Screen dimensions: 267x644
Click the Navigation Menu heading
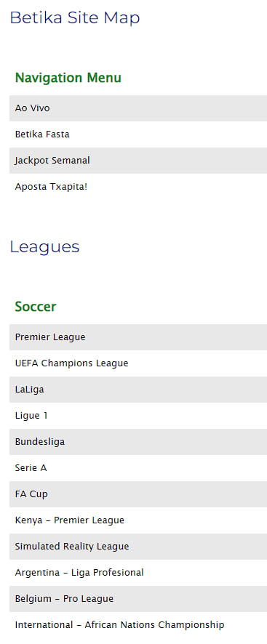(x=68, y=78)
